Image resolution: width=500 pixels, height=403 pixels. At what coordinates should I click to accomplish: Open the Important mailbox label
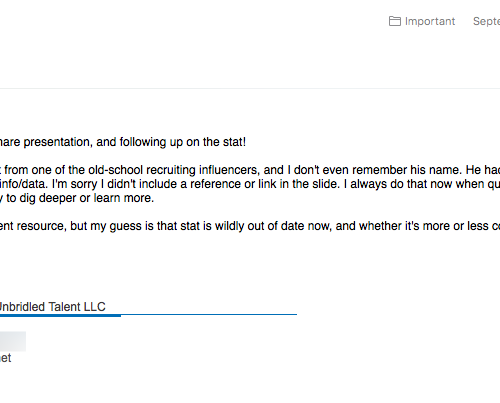click(x=430, y=21)
